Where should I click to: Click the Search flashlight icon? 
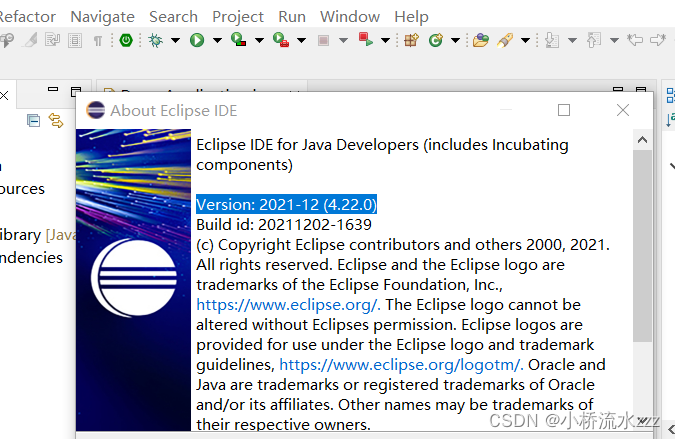click(x=505, y=40)
